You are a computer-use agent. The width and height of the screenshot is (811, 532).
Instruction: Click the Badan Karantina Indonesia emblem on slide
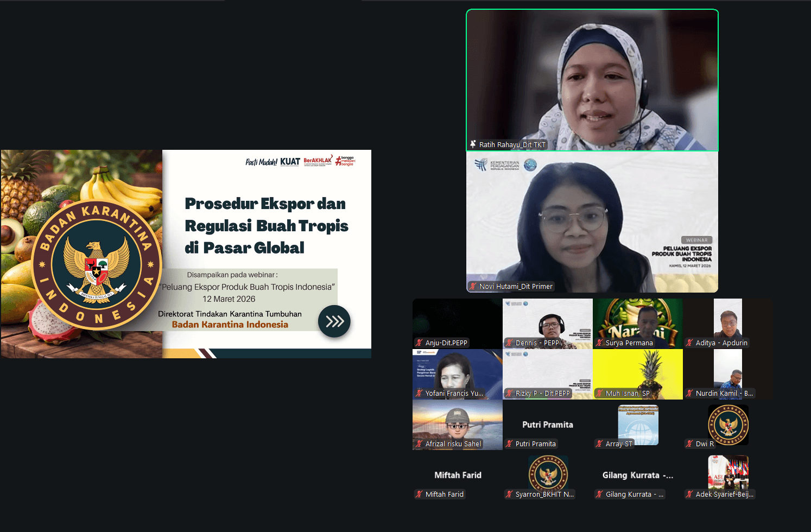(x=96, y=265)
